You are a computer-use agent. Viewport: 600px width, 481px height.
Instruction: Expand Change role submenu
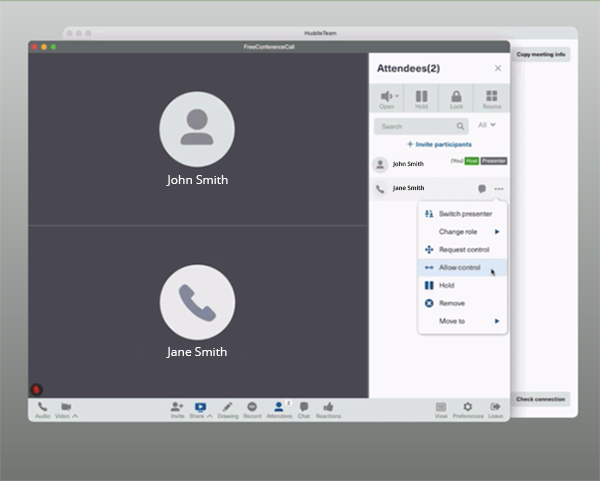pos(462,232)
